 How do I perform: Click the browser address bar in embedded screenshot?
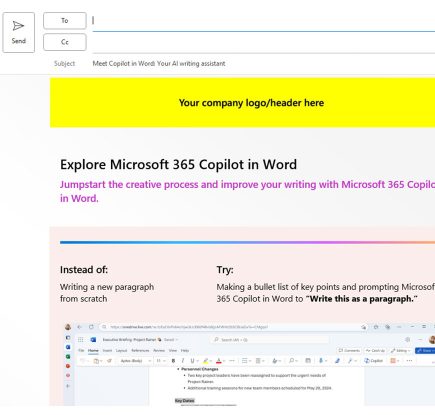click(x=233, y=327)
